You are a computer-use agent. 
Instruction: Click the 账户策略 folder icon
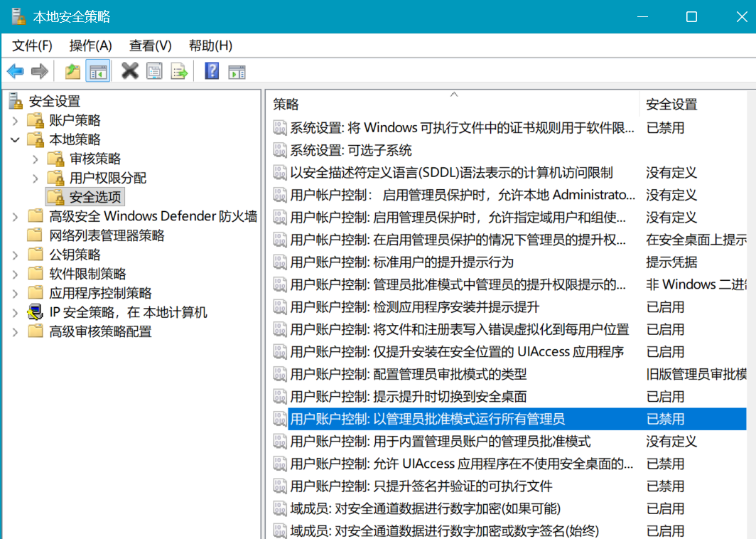(36, 120)
